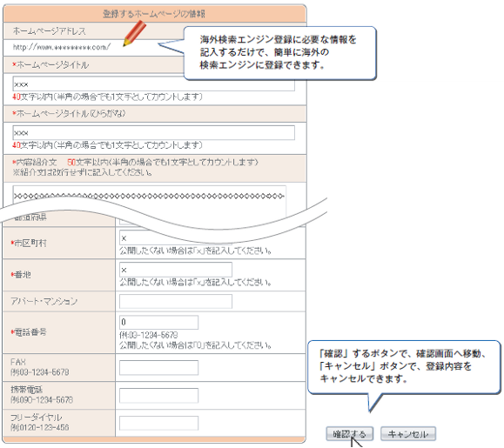Click the 登録するホームページの情報 header
The height and width of the screenshot is (448, 504).
tap(154, 14)
